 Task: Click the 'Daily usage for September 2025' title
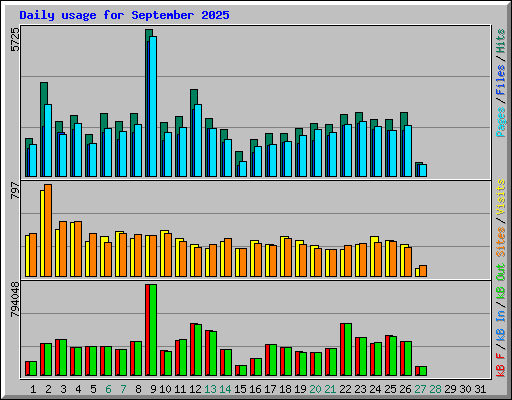pos(124,15)
